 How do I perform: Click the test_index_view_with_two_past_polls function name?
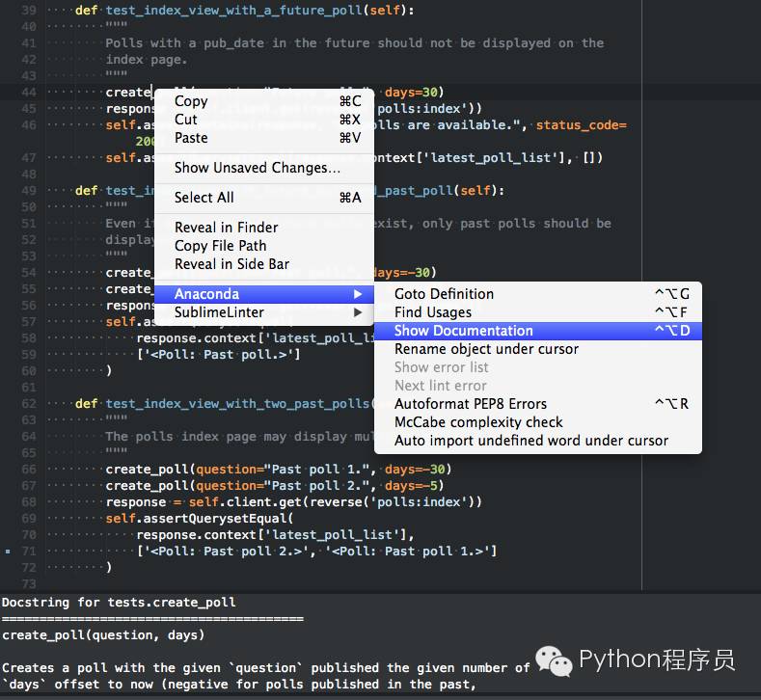coord(238,404)
